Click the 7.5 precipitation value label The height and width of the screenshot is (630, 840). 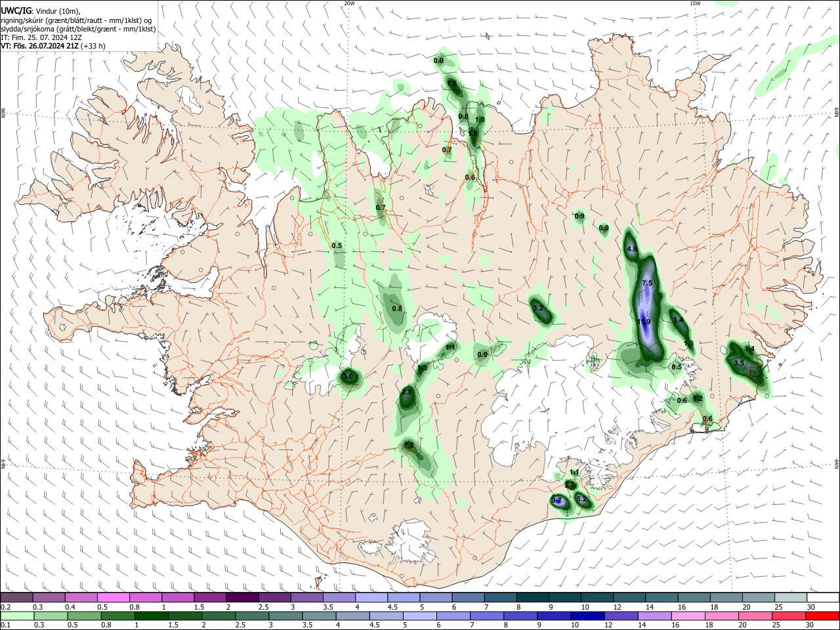[646, 283]
